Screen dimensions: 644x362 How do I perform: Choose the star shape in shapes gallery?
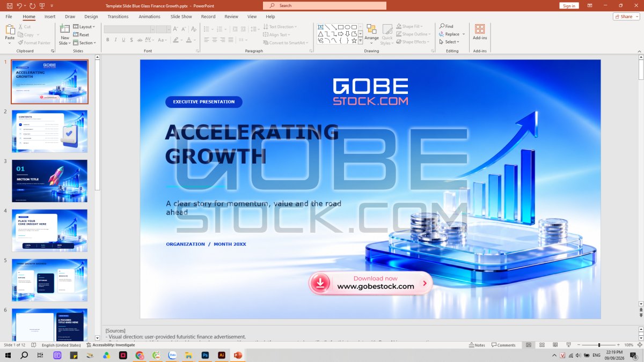click(x=354, y=40)
